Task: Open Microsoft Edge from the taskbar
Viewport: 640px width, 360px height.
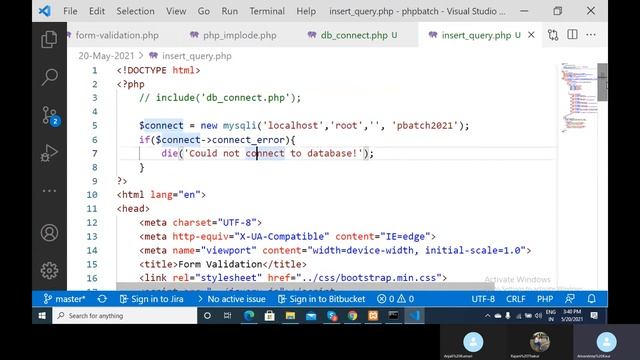Action: [x=249, y=316]
